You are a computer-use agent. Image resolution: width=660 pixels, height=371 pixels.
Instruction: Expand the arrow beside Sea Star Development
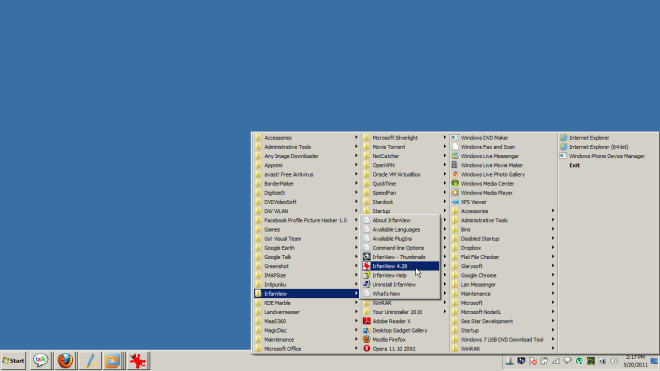[x=553, y=321]
